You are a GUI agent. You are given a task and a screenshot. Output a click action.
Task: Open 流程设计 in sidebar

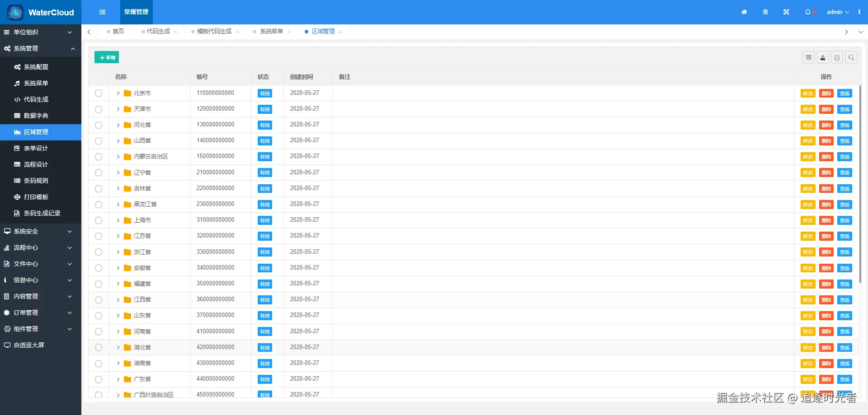click(41, 164)
